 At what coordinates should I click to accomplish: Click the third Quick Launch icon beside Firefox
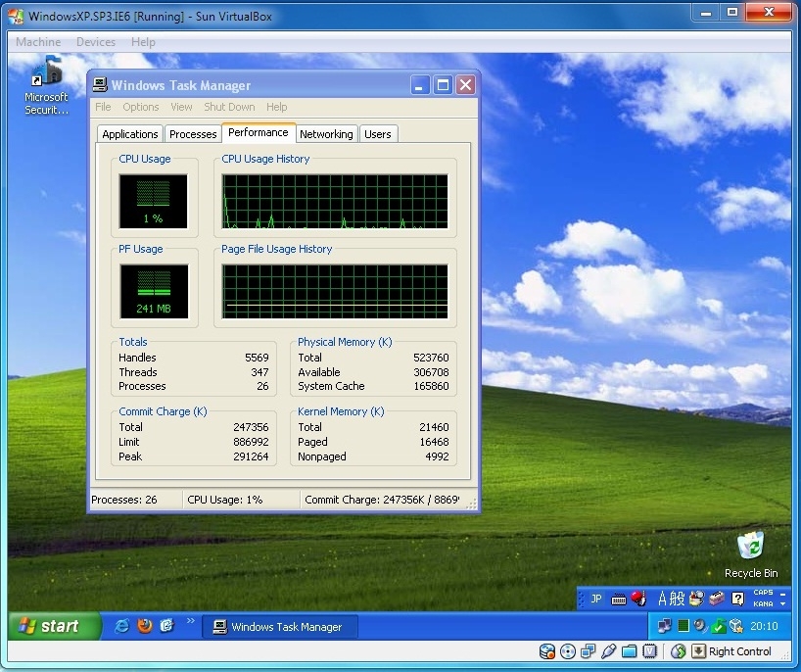[x=167, y=626]
